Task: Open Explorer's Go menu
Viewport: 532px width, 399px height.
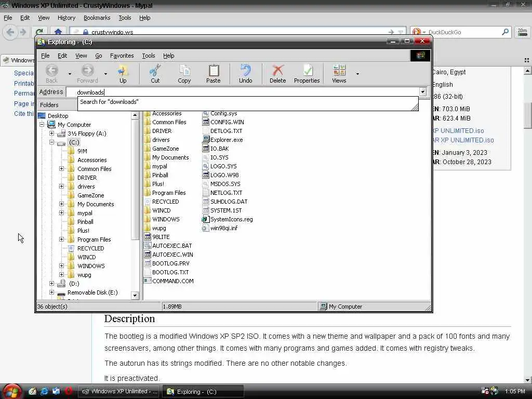Action: tap(98, 56)
